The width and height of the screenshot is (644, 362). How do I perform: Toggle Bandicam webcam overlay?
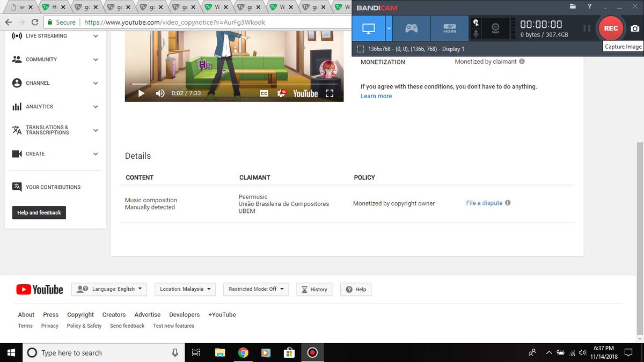[495, 28]
